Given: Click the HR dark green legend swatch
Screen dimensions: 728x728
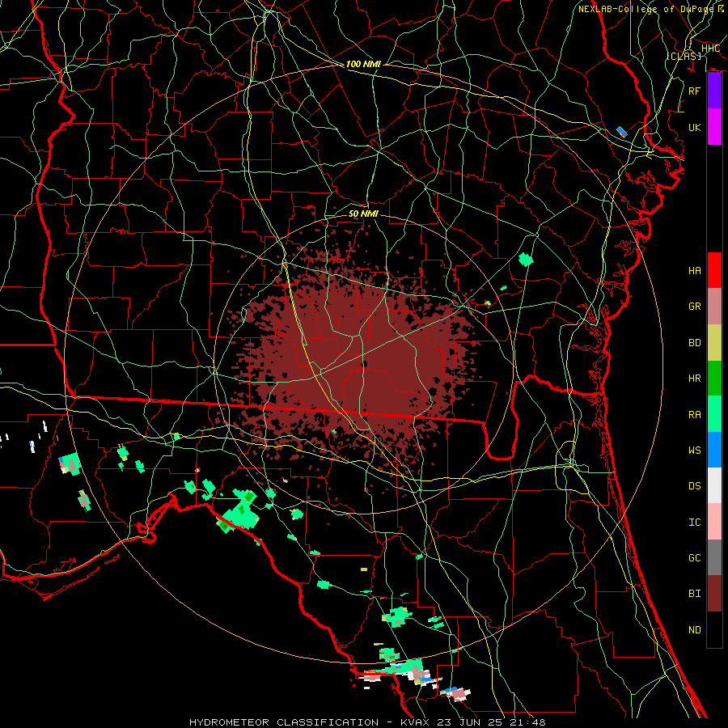Looking at the screenshot, I should pos(714,378).
